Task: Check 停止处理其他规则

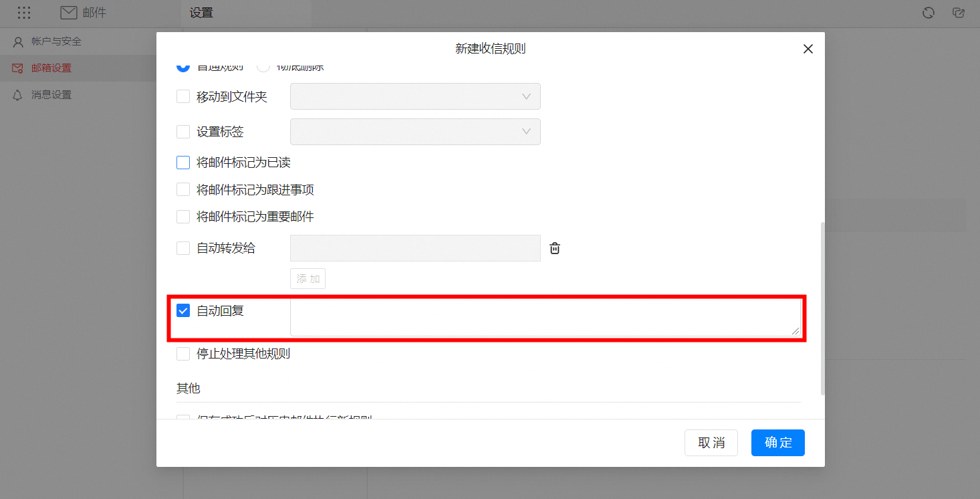Action: point(183,354)
